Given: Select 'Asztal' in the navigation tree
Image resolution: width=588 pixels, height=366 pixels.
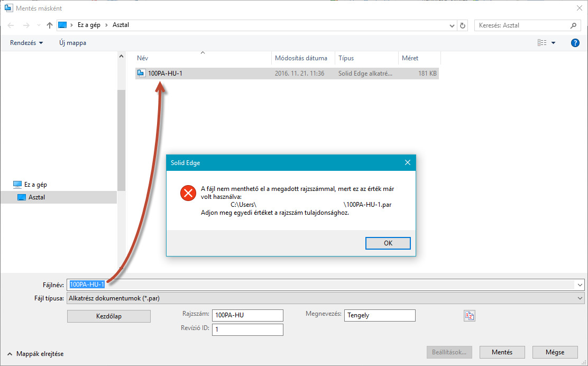Looking at the screenshot, I should pos(58,197).
